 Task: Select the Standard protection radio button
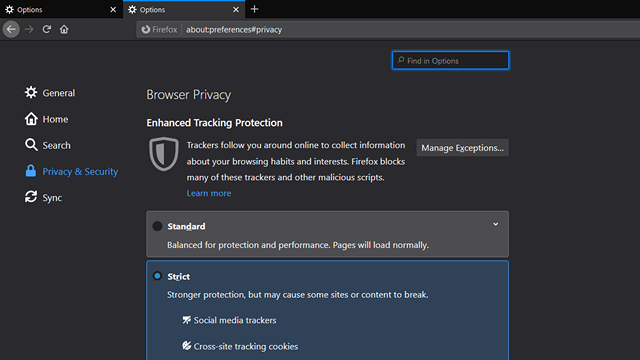tap(157, 226)
